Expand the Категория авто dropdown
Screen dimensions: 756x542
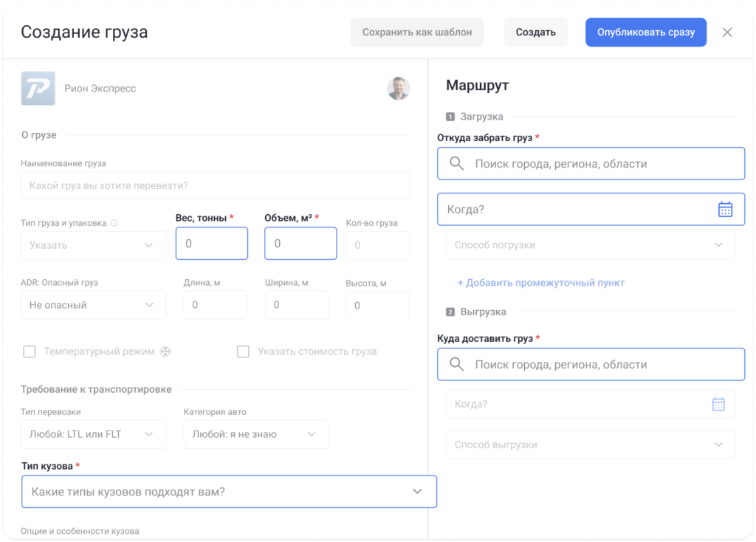(x=255, y=434)
